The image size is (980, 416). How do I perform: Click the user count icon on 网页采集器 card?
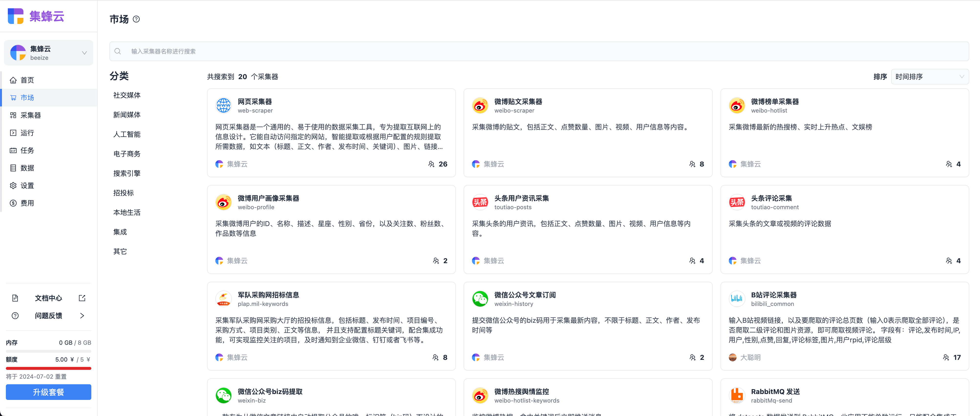431,164
